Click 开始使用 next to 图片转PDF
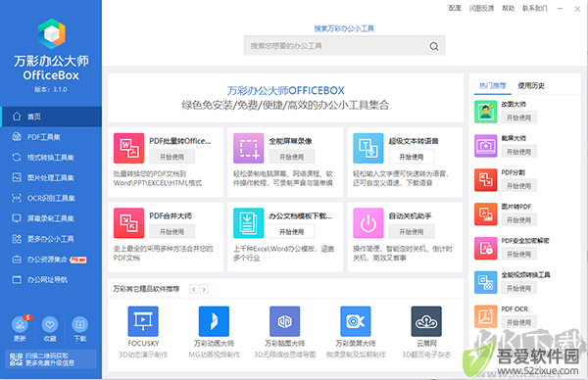The height and width of the screenshot is (380, 588). pyautogui.click(x=519, y=220)
